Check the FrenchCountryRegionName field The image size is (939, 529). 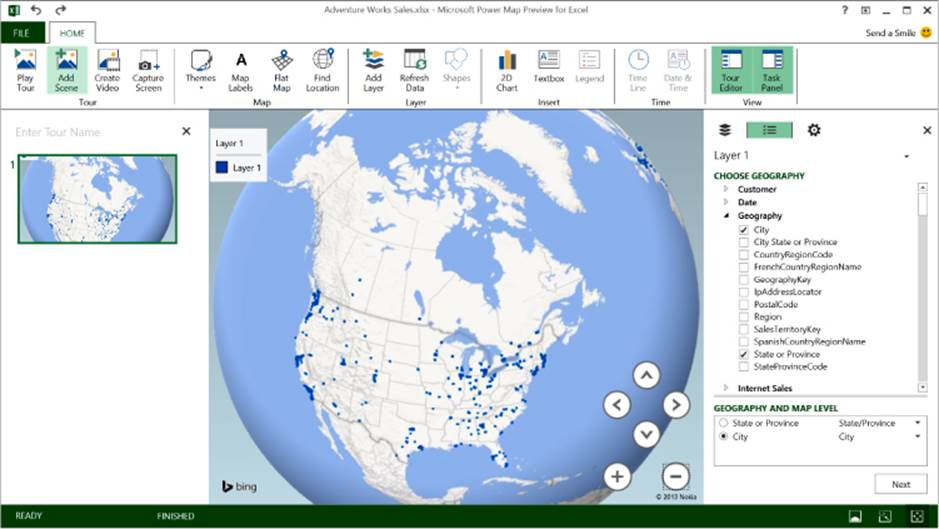744,267
